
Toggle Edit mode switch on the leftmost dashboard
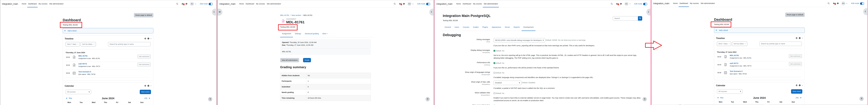click(211, 4)
